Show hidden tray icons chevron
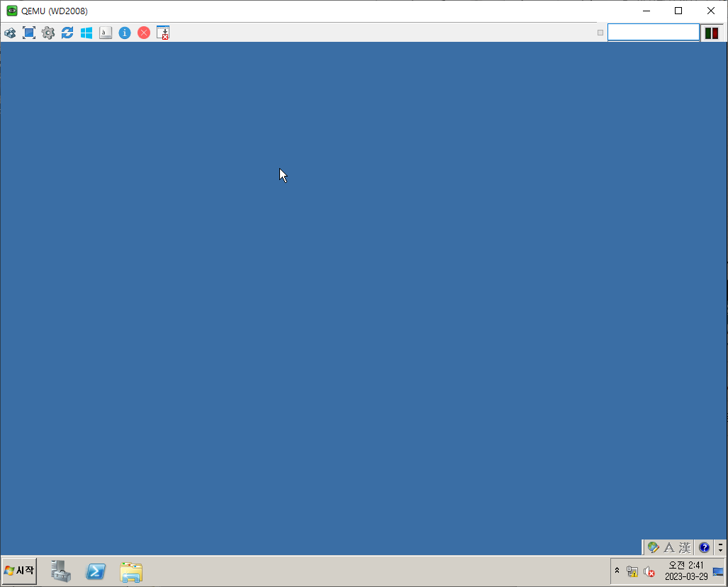This screenshot has width=728, height=587. click(x=617, y=570)
